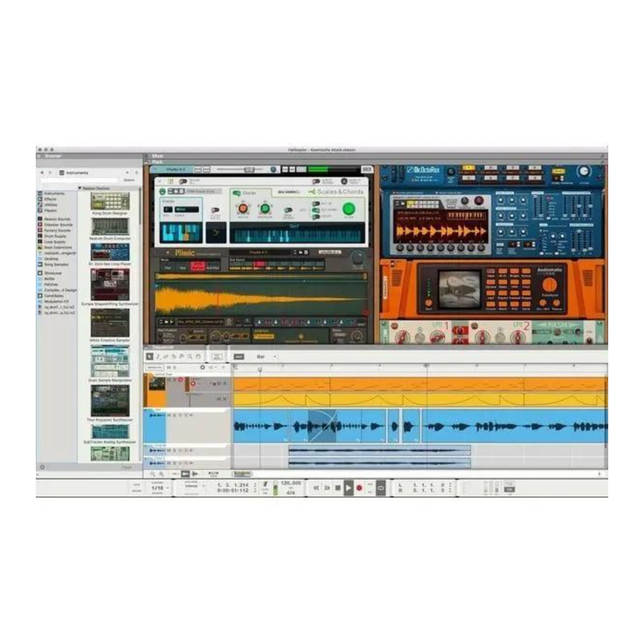Image resolution: width=644 pixels, height=644 pixels.
Task: Click the Grain Sample Manipulator thumbnail
Action: tap(110, 361)
